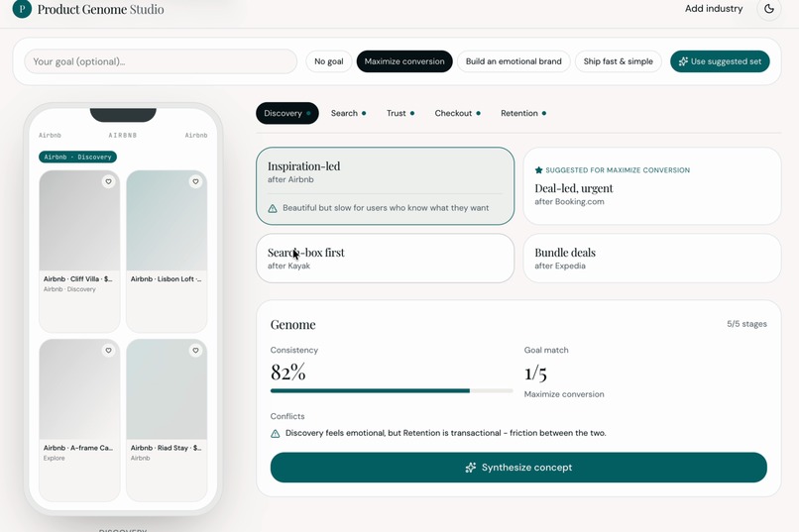Click sparkle icon on Synthesize concept
The width and height of the screenshot is (799, 532).
tap(470, 468)
